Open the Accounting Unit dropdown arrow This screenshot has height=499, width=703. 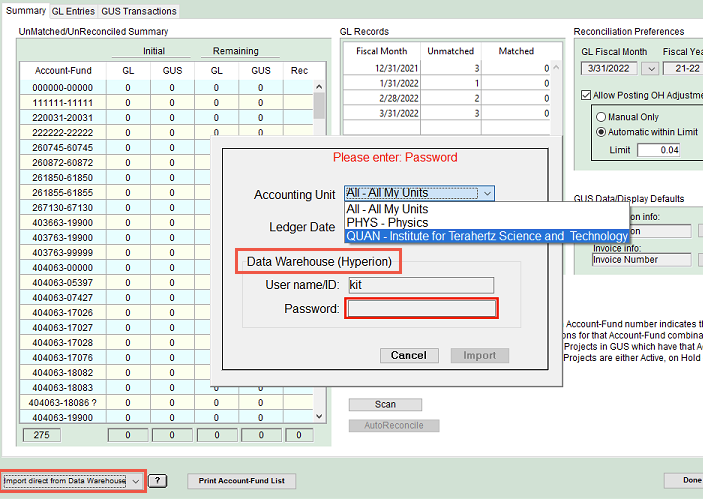486,194
